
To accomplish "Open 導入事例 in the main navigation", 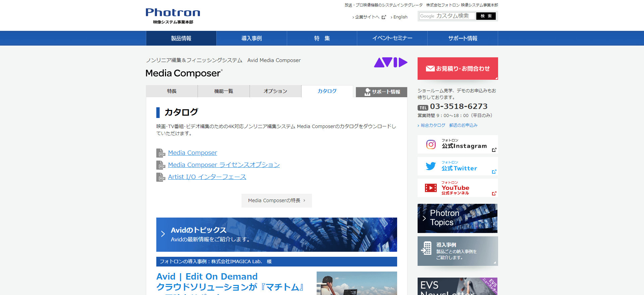I will pos(252,38).
